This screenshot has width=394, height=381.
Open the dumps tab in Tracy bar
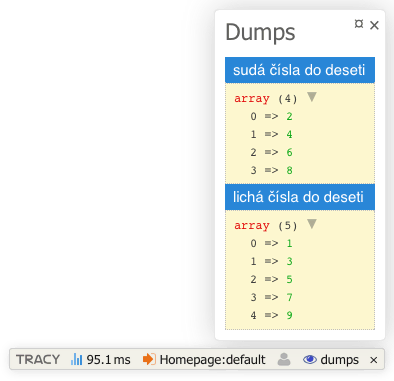pos(331,360)
